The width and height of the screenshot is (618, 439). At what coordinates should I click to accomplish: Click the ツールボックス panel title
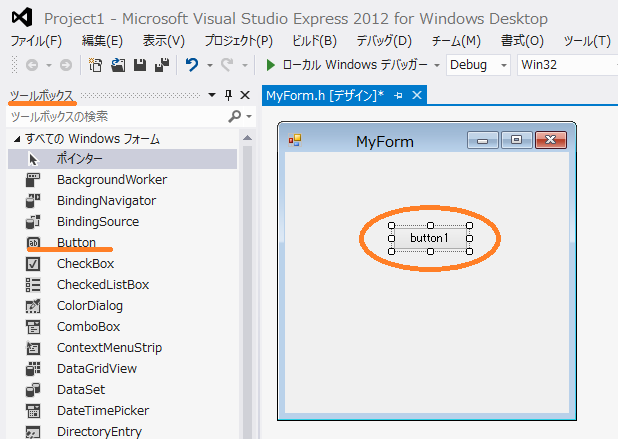coord(41,95)
